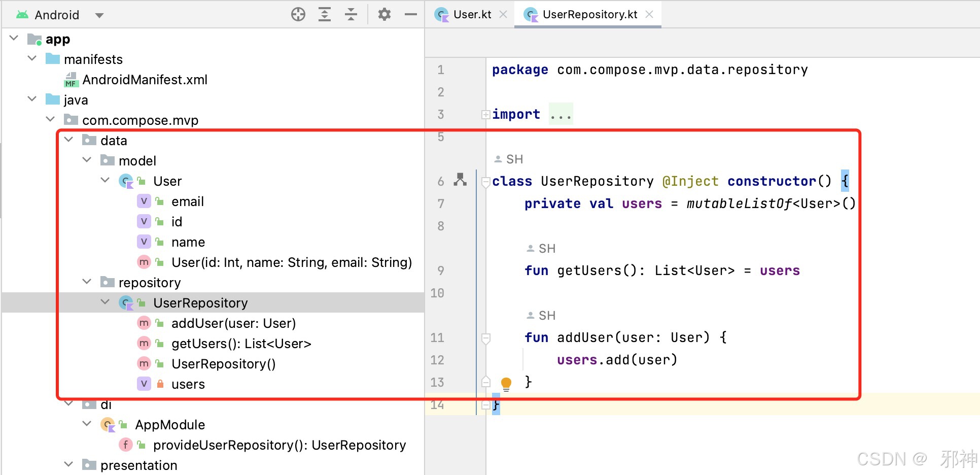Click the Select Opened File crosshair icon
980x475 pixels.
coord(298,14)
